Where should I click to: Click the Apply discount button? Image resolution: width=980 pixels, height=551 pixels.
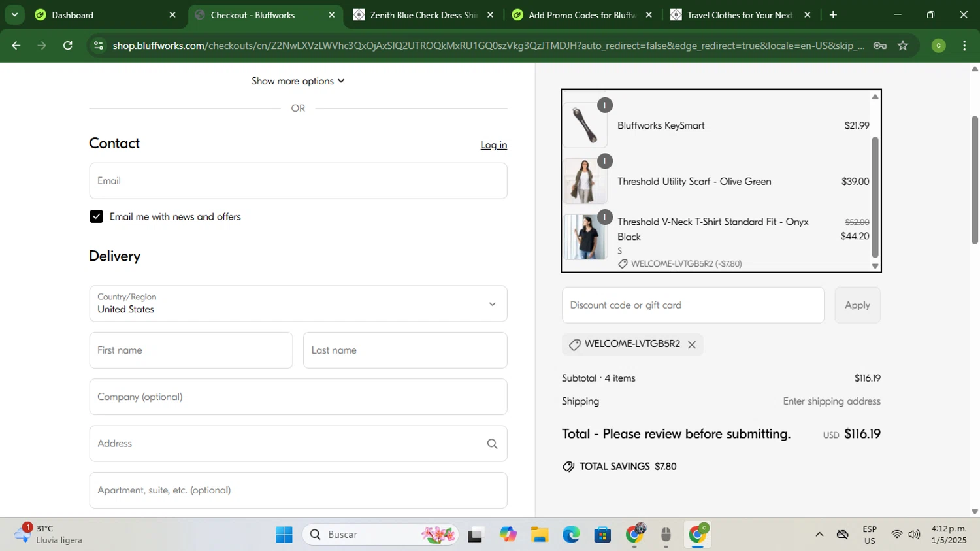[857, 305]
